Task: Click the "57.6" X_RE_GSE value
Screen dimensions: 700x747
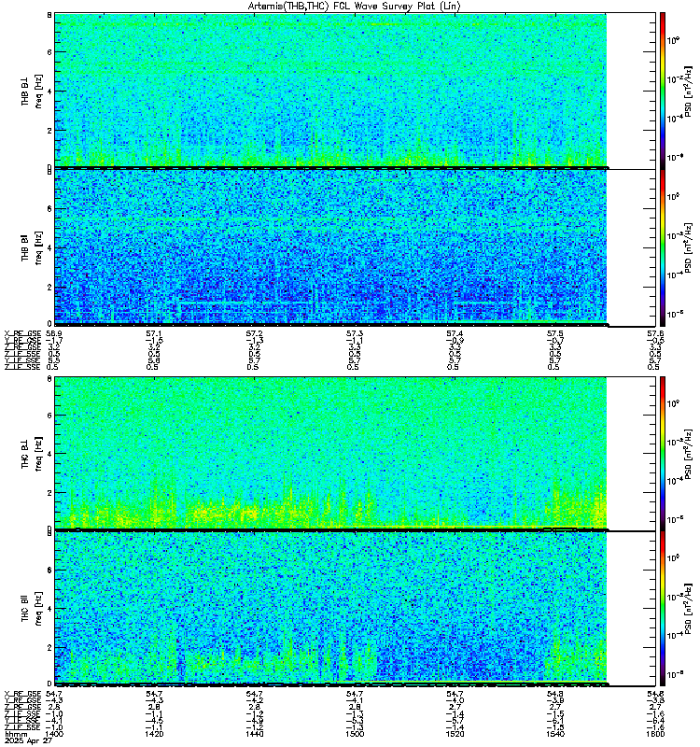Action: 655,333
